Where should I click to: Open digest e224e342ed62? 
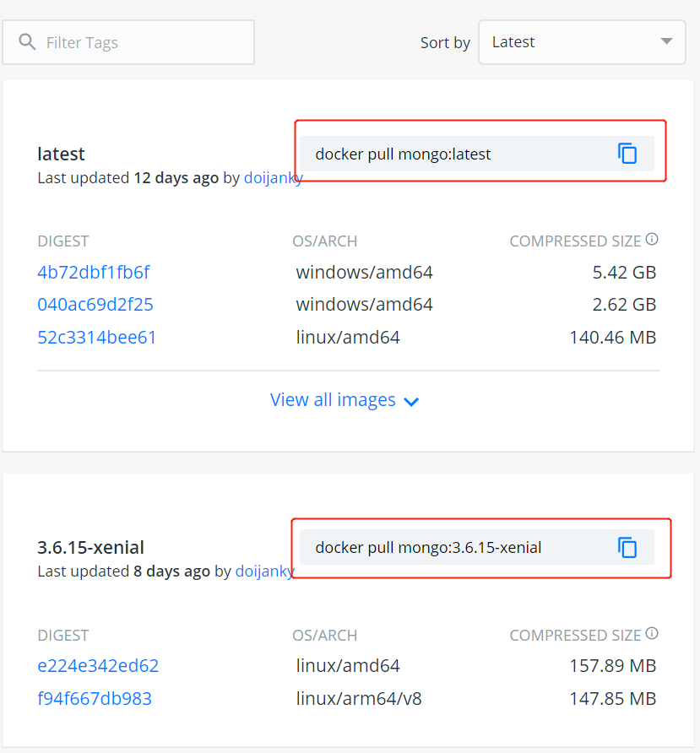tap(98, 665)
